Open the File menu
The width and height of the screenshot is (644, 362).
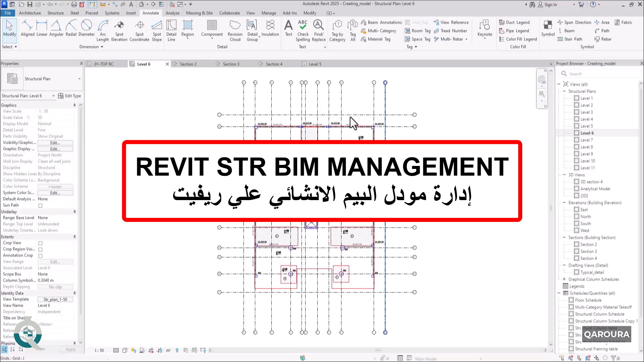coord(8,13)
